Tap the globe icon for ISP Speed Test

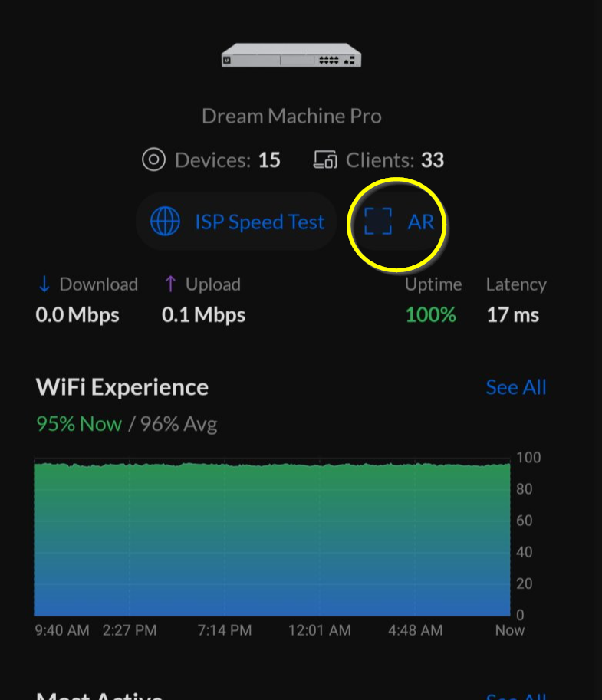coord(165,221)
